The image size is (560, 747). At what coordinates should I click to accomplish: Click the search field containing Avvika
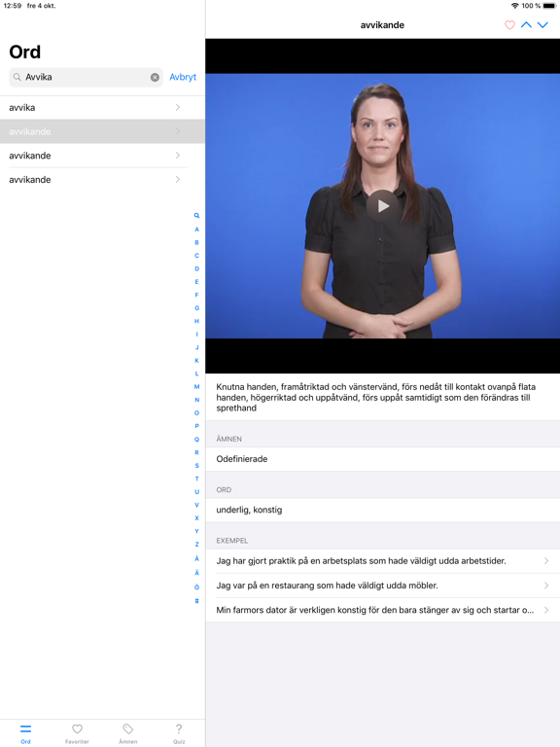(87, 77)
